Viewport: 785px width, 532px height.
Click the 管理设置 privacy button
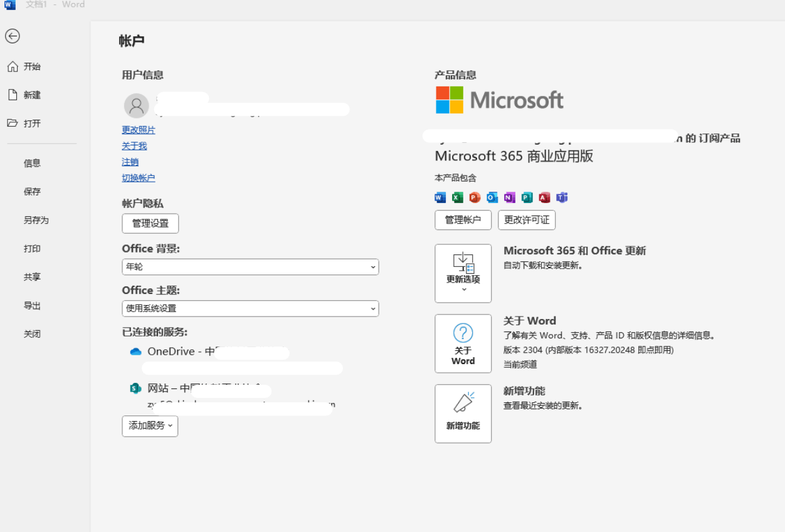point(150,223)
